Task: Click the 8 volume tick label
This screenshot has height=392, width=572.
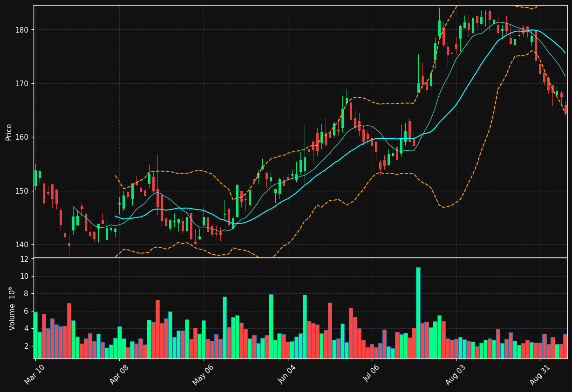Action: pos(27,294)
